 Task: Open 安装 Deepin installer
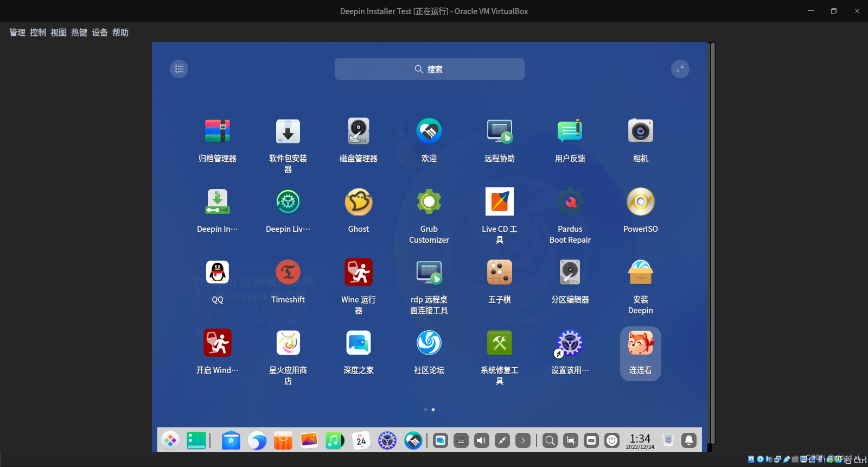[641, 272]
